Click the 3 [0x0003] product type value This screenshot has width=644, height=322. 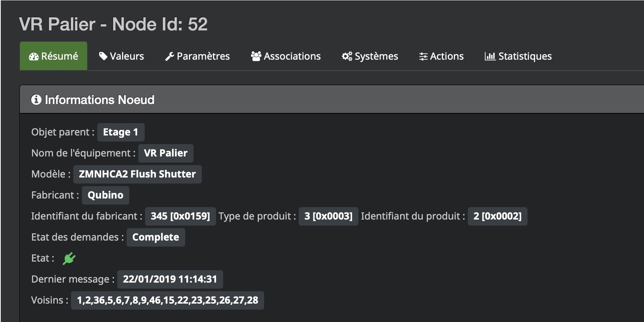[328, 216]
